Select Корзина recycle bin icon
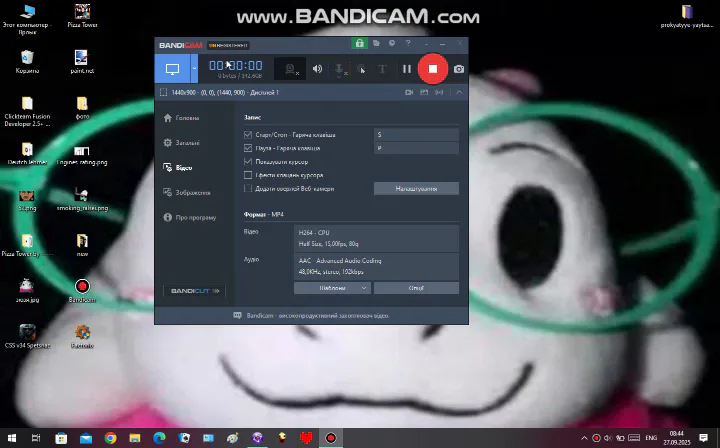The height and width of the screenshot is (448, 720). (x=27, y=62)
